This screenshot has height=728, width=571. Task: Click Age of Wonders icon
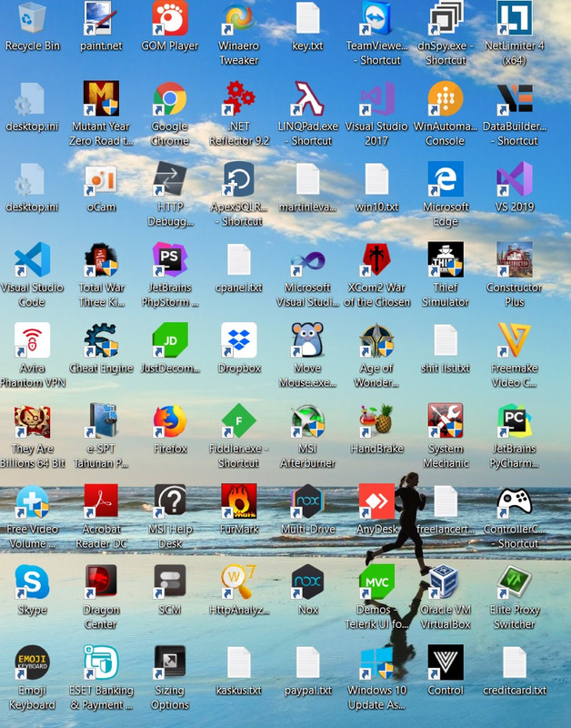tap(376, 340)
